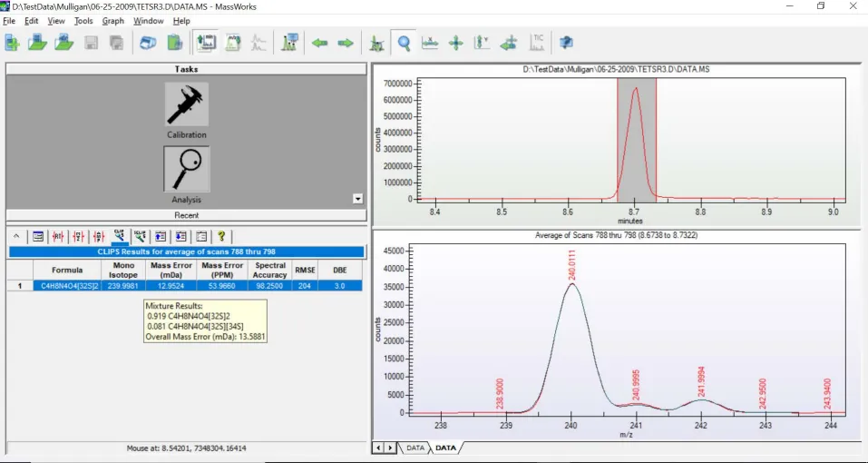Click the zoom magnifier tool in toolbar
Screen dimensions: 868x463
point(405,43)
